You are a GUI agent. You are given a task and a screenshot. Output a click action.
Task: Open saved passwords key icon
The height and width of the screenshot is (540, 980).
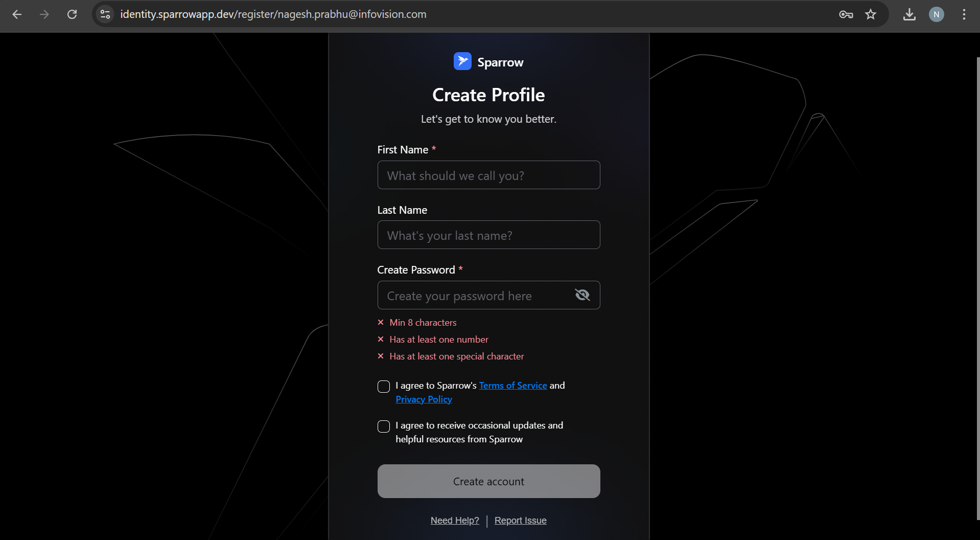coord(846,14)
